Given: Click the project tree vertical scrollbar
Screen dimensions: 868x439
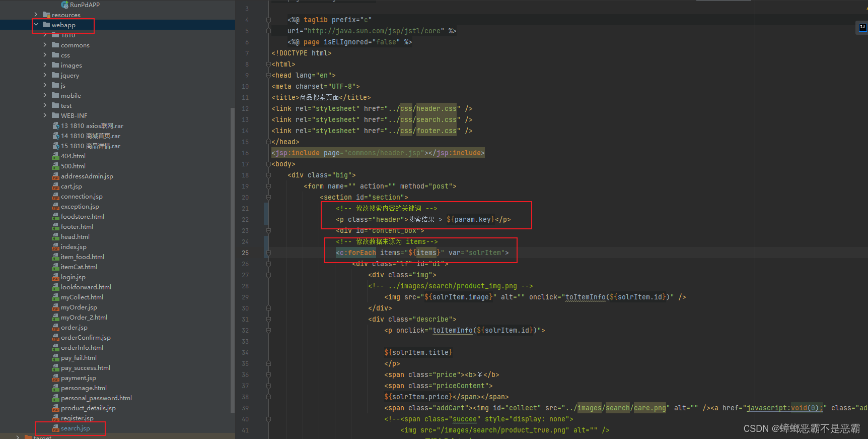Looking at the screenshot, I should (x=232, y=260).
